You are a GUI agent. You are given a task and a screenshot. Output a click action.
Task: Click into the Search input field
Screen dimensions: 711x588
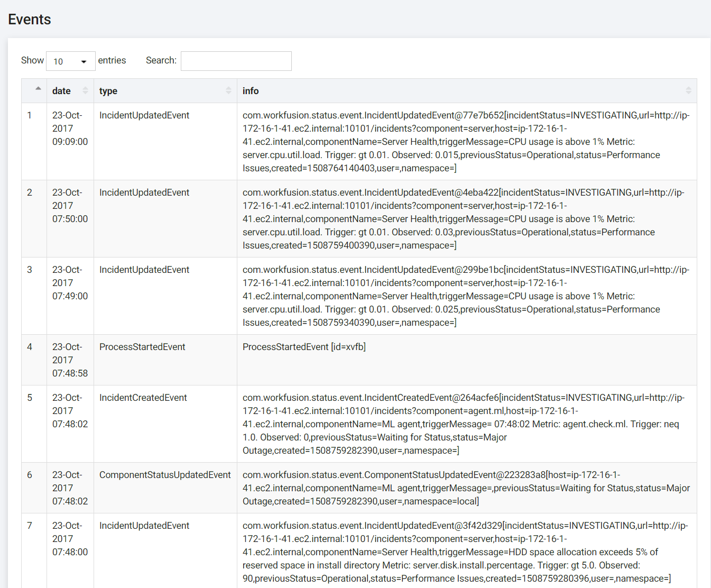click(x=236, y=61)
